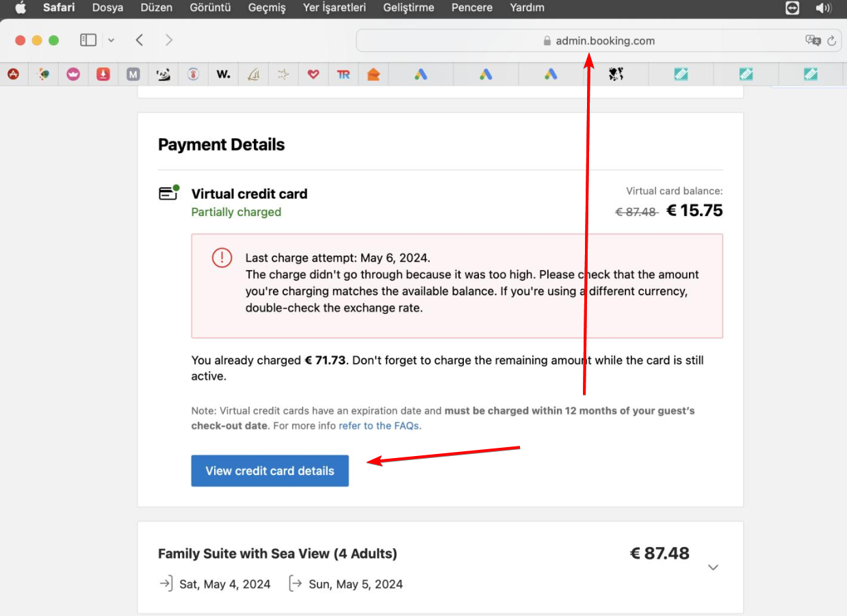
Task: Open the TeamViewer menu bar icon
Action: [792, 8]
